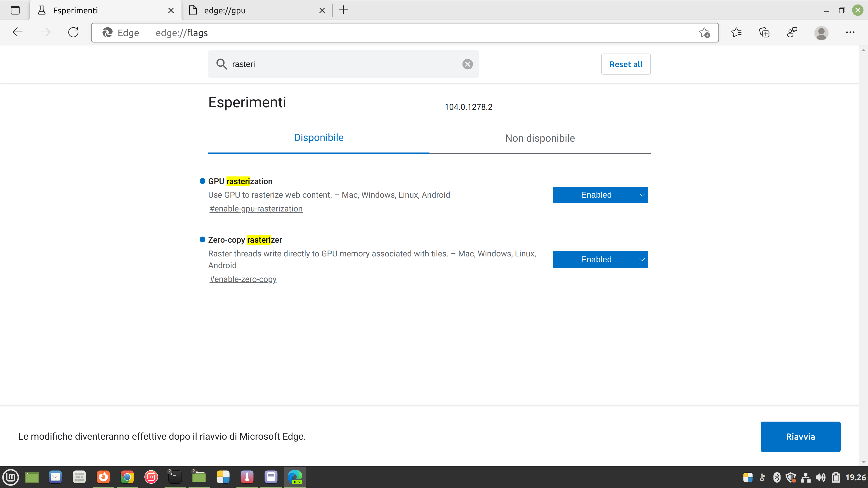Clear the rasteri search text
The image size is (868, 488).
(x=467, y=64)
